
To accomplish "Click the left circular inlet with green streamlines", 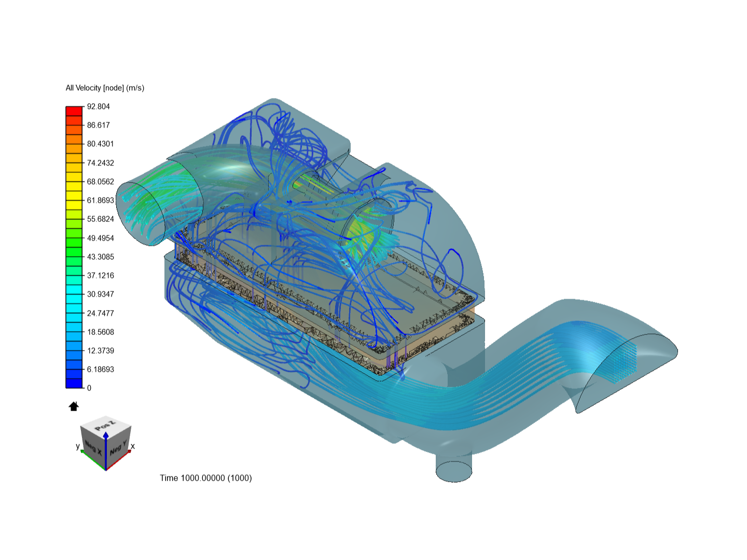I will coord(141,213).
